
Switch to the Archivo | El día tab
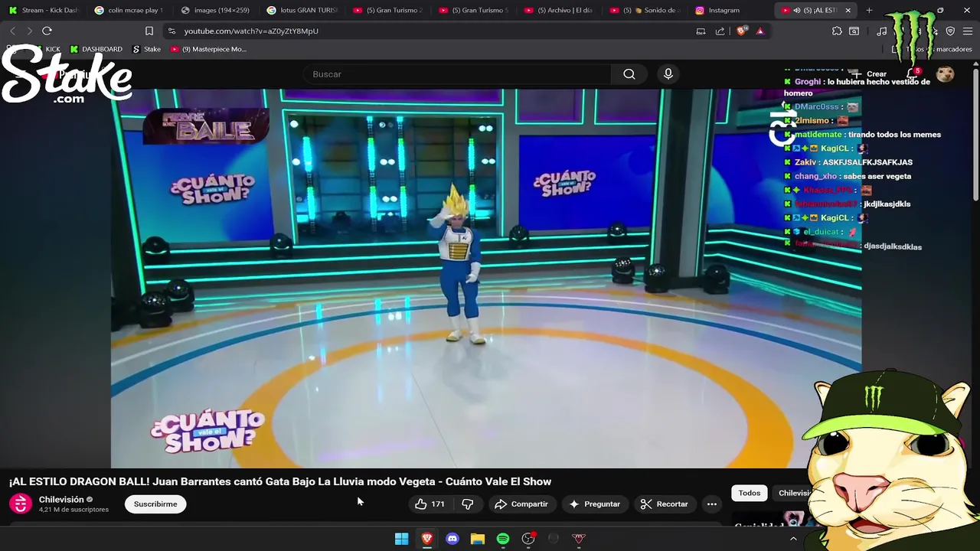point(559,10)
